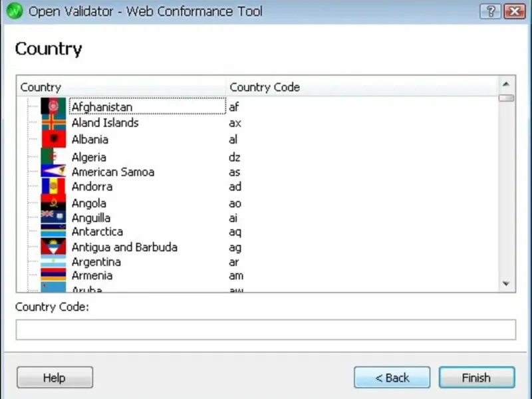Click the Angola flag icon
This screenshot has height=399, width=532.
click(x=53, y=203)
